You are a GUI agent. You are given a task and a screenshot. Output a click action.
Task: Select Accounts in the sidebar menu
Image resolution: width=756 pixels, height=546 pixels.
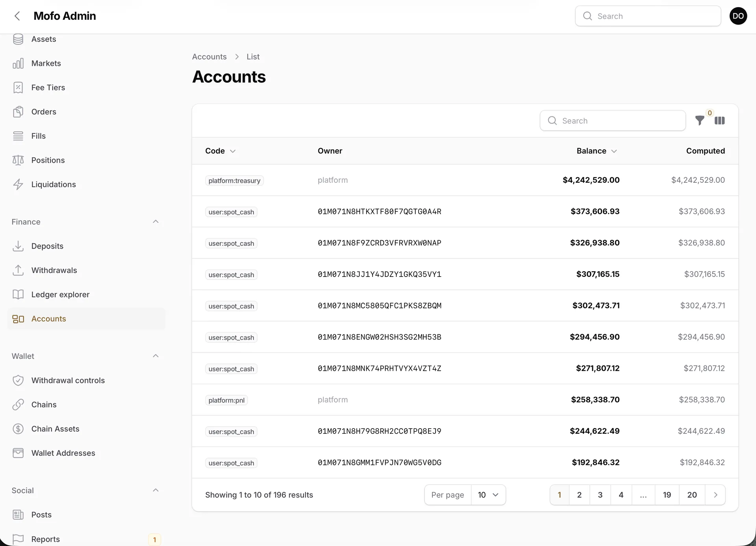pyautogui.click(x=86, y=319)
